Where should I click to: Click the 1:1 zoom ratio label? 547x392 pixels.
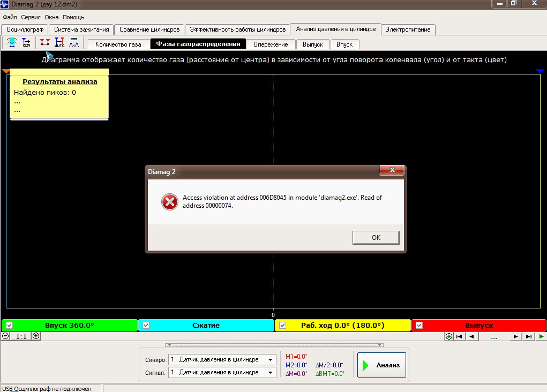[x=21, y=336]
